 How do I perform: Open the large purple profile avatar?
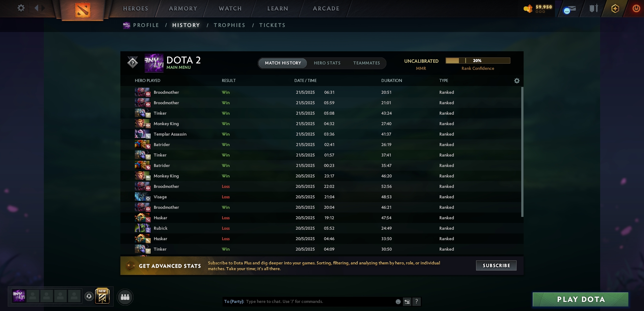154,63
